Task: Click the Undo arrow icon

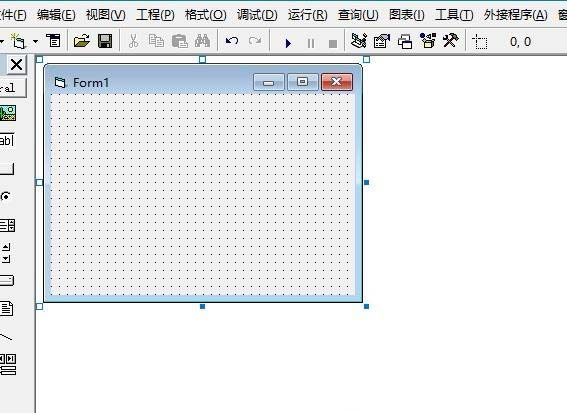Action: [x=232, y=41]
